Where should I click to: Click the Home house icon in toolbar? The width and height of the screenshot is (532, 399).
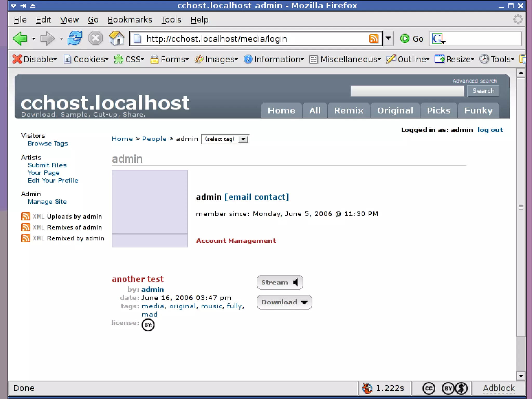[117, 38]
